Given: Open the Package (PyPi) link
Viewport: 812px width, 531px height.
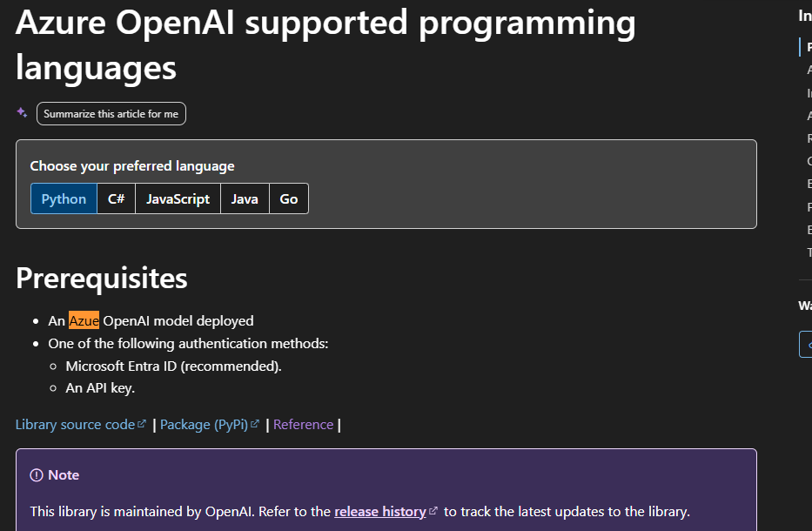Looking at the screenshot, I should (x=209, y=425).
